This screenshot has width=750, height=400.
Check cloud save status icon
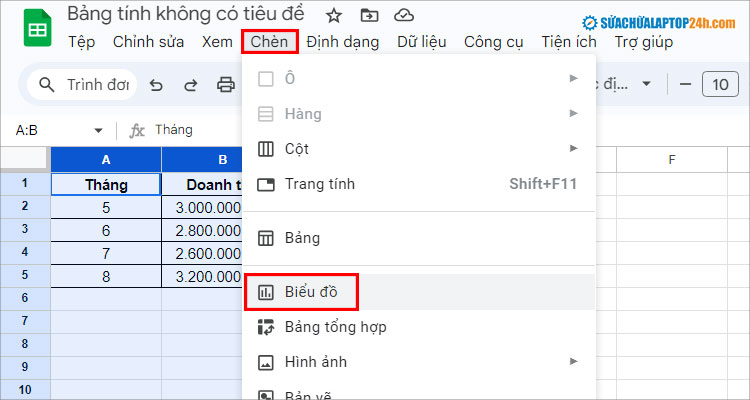(x=404, y=16)
